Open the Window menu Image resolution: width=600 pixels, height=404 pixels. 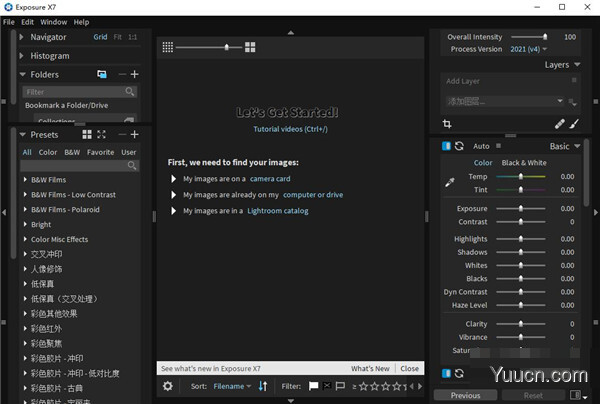click(x=54, y=22)
